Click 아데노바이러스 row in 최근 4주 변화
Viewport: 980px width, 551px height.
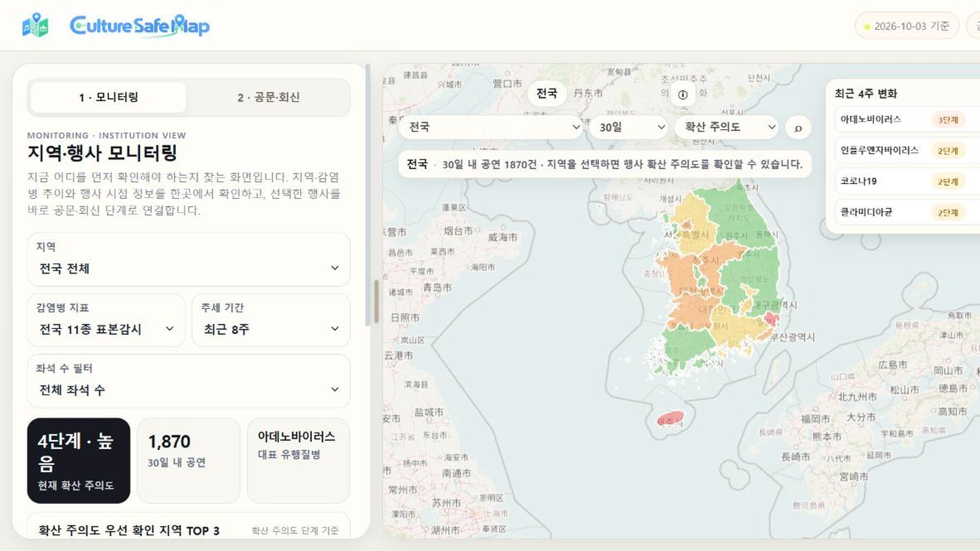pyautogui.click(x=907, y=119)
